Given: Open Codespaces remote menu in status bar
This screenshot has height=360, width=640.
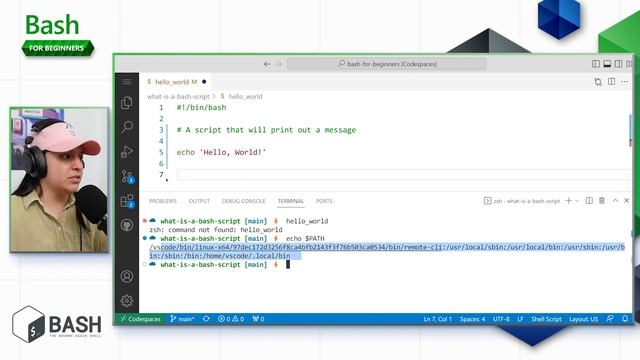Looking at the screenshot, I should [x=140, y=319].
